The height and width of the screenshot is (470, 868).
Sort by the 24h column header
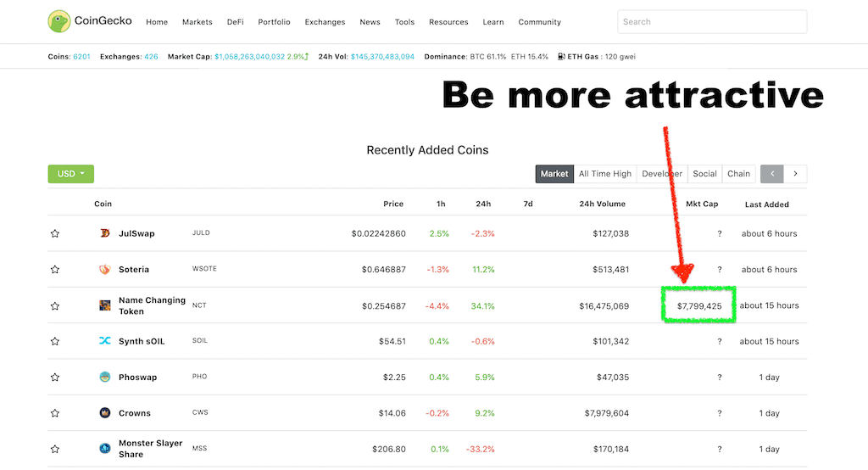483,204
